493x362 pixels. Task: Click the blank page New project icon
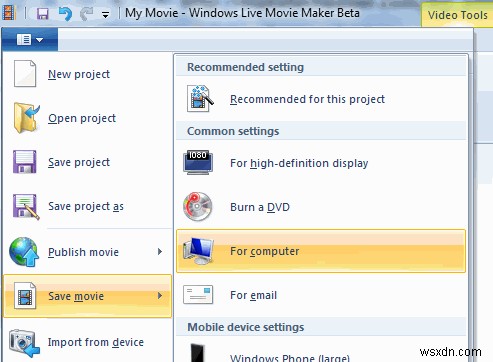25,74
